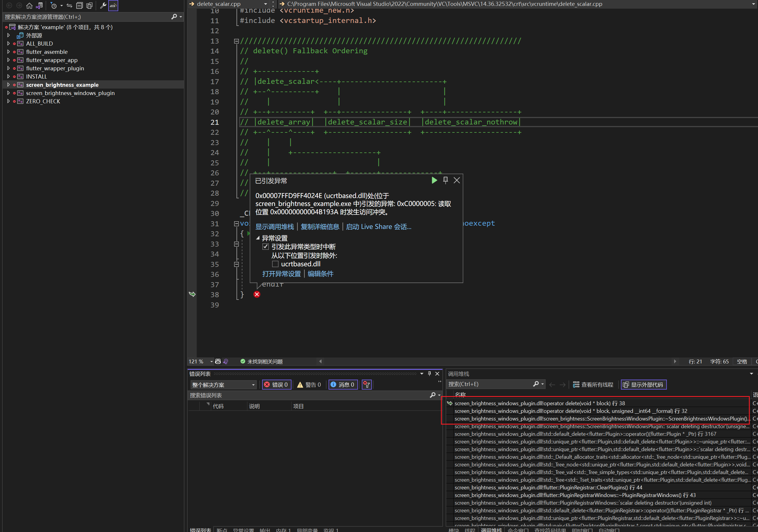Select the Home icon on the toolbar
Screen dimensions: 758x532
click(29, 6)
